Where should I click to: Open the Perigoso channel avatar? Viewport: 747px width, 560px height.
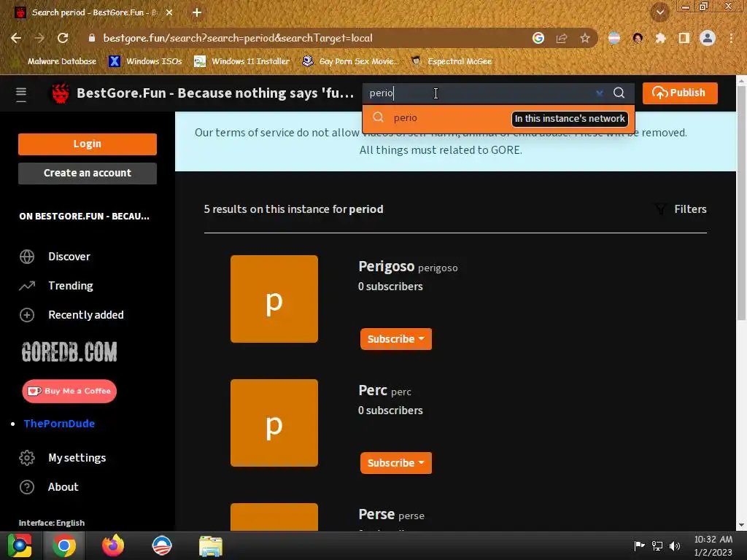[274, 298]
